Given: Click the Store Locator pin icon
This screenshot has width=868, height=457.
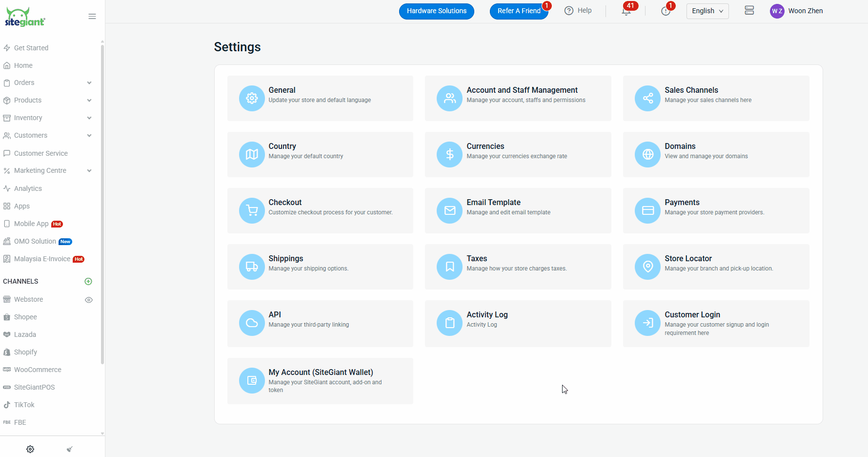Looking at the screenshot, I should (647, 267).
